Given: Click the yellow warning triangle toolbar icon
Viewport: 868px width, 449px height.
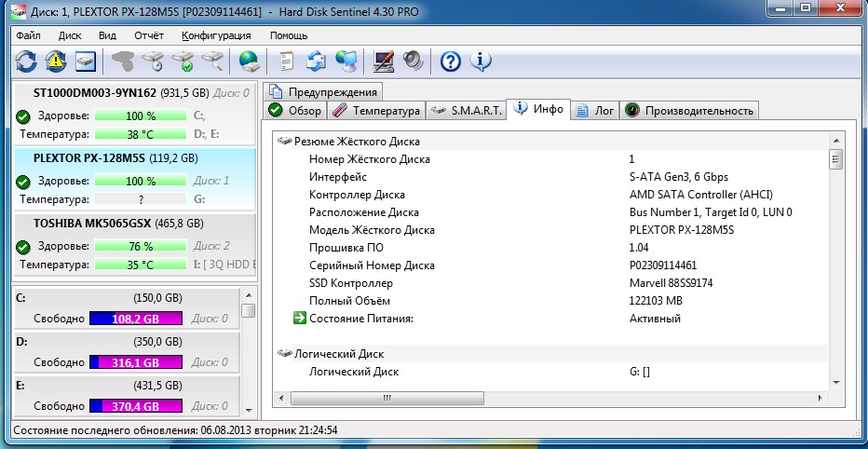Looking at the screenshot, I should coord(56,61).
